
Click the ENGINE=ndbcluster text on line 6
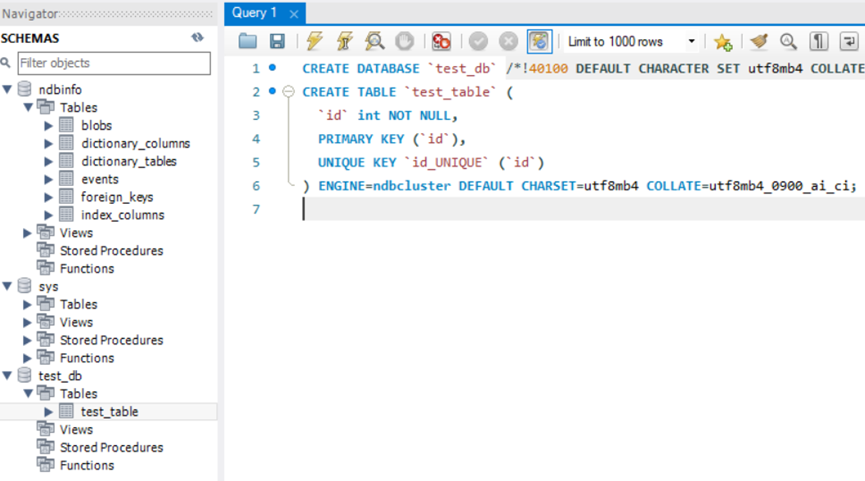(x=385, y=186)
